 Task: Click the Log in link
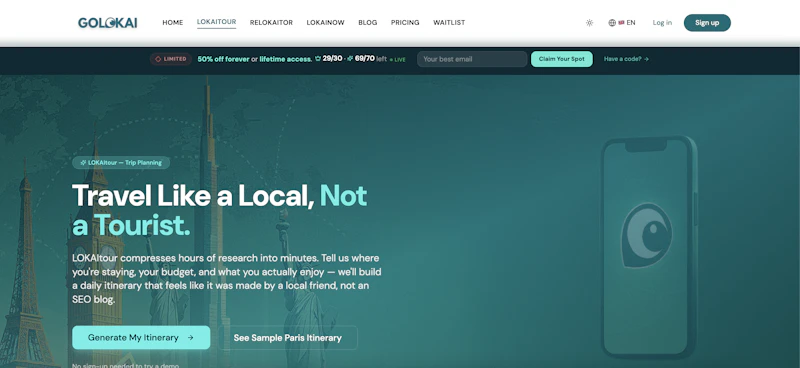[x=662, y=22]
